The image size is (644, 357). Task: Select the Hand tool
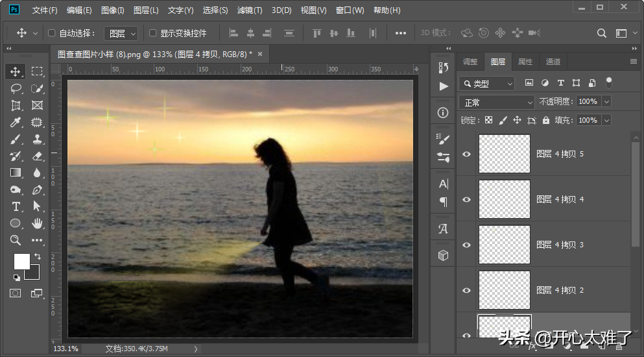[37, 223]
